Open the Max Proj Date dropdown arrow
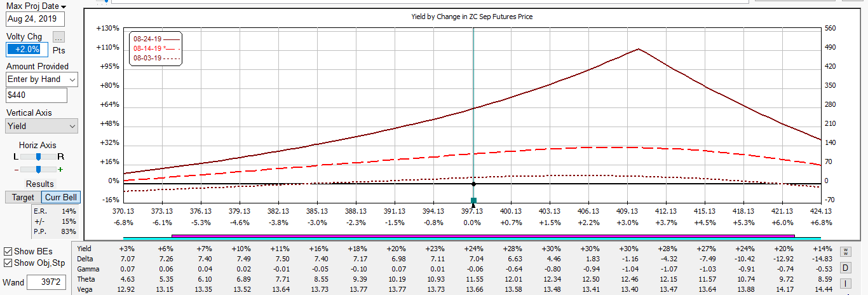 pyautogui.click(x=64, y=6)
